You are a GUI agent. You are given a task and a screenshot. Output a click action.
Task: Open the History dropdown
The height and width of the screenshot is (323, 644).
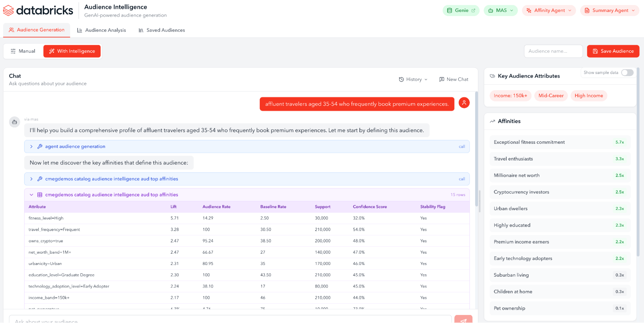tap(413, 79)
